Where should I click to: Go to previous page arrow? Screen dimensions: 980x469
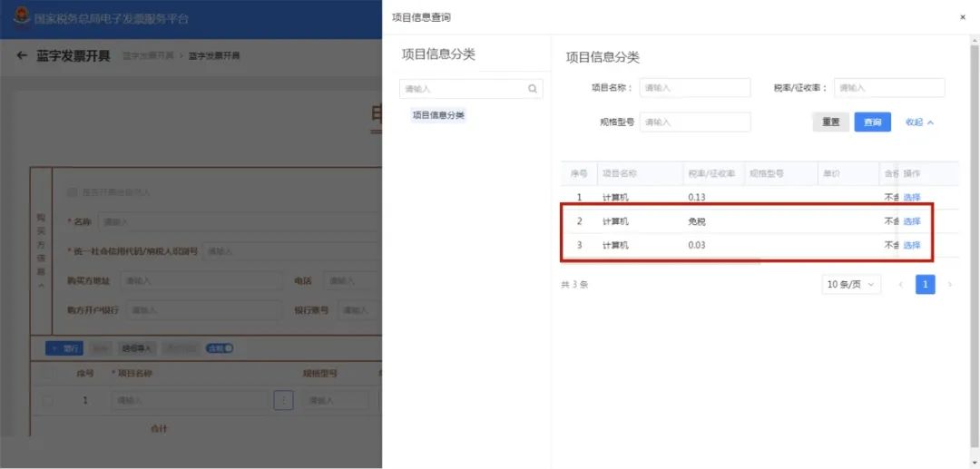[901, 285]
